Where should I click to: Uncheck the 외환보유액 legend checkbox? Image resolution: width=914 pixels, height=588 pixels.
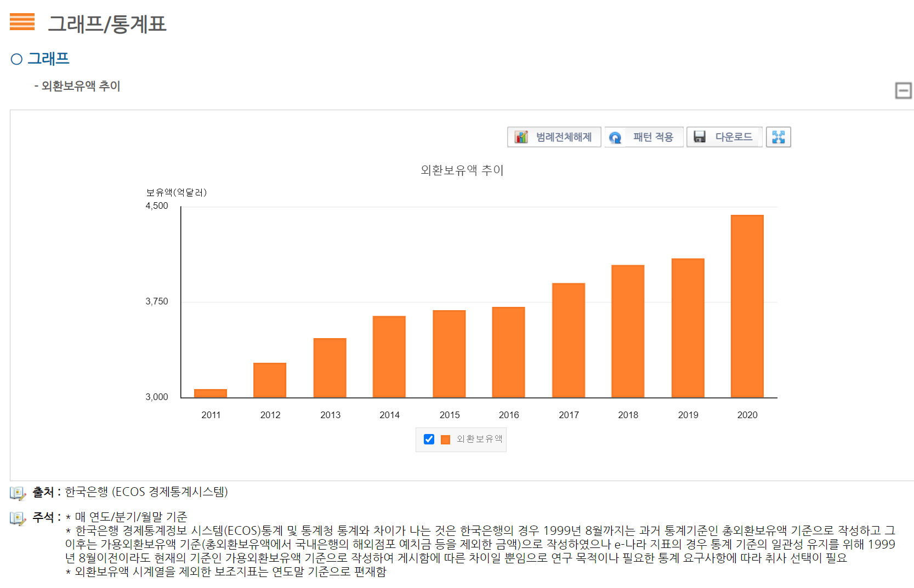(429, 439)
